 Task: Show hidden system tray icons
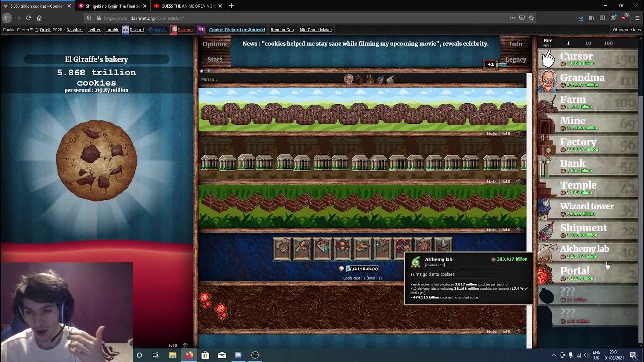tap(554, 355)
